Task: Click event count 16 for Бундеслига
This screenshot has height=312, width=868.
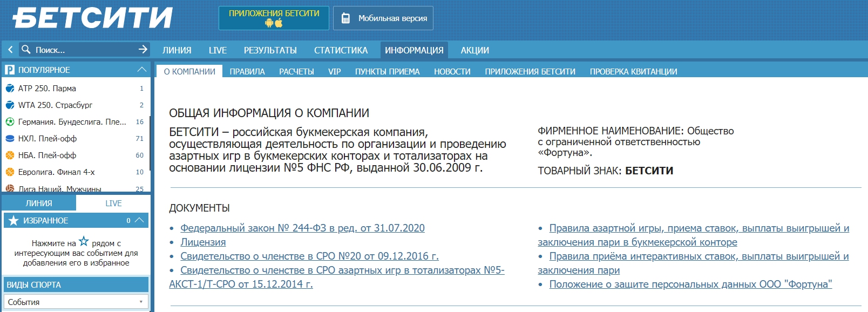Action: 139,121
